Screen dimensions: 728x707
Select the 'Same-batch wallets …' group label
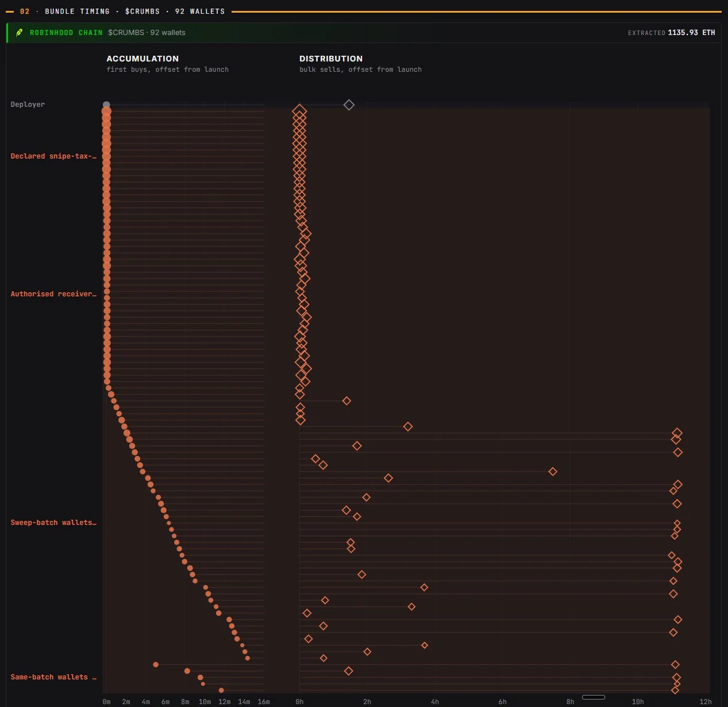pyautogui.click(x=53, y=677)
